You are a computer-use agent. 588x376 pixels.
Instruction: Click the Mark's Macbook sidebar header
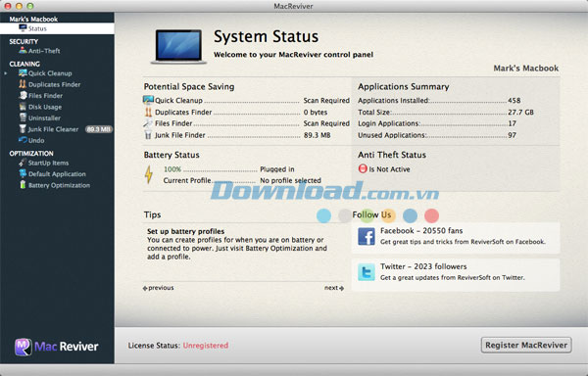(33, 19)
